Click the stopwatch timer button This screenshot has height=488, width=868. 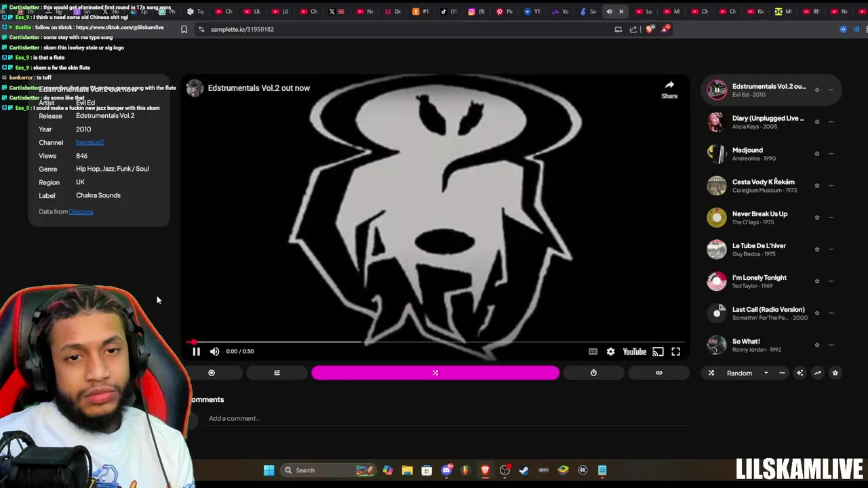pyautogui.click(x=593, y=373)
